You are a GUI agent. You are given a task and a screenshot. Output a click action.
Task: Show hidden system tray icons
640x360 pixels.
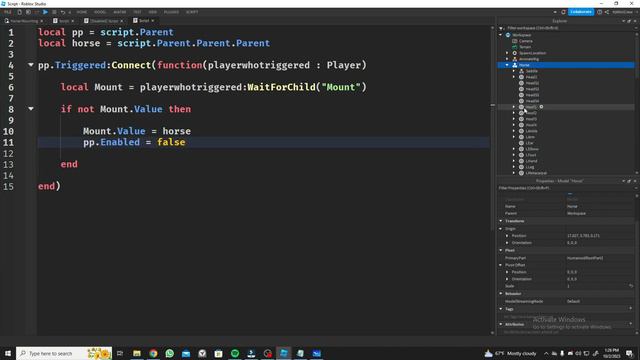coord(546,353)
